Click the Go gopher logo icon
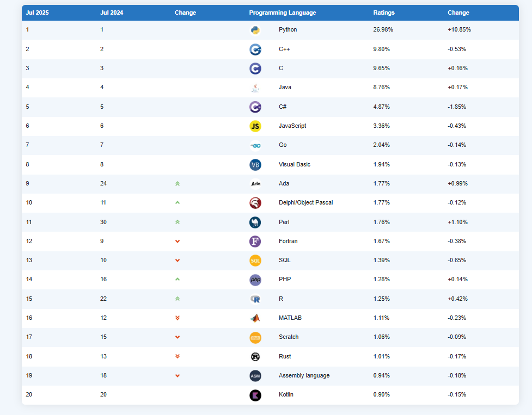Image resolution: width=532 pixels, height=415 pixels. coord(255,145)
